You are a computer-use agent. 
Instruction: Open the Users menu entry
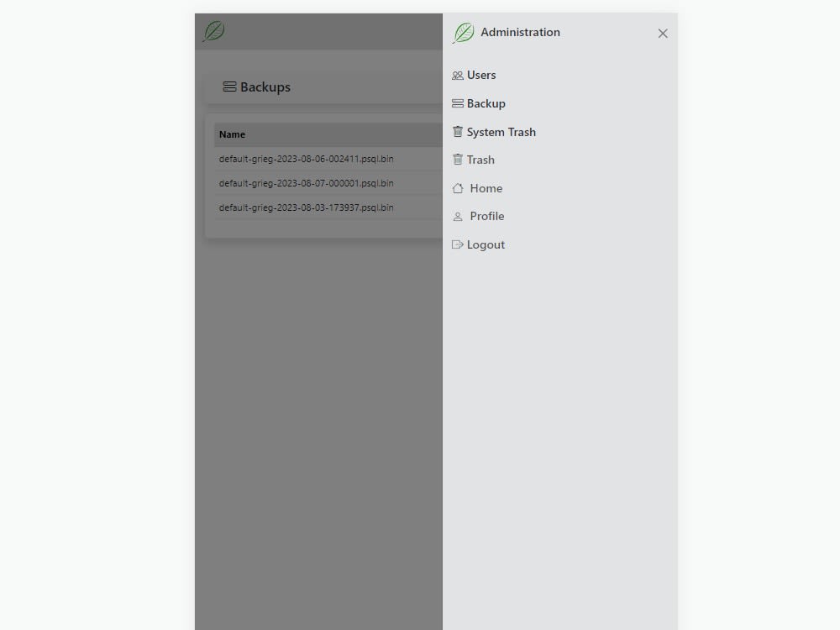click(x=481, y=75)
